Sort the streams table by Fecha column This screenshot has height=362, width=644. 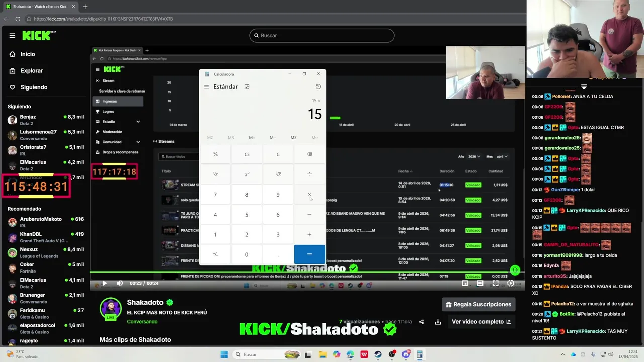[x=405, y=171]
